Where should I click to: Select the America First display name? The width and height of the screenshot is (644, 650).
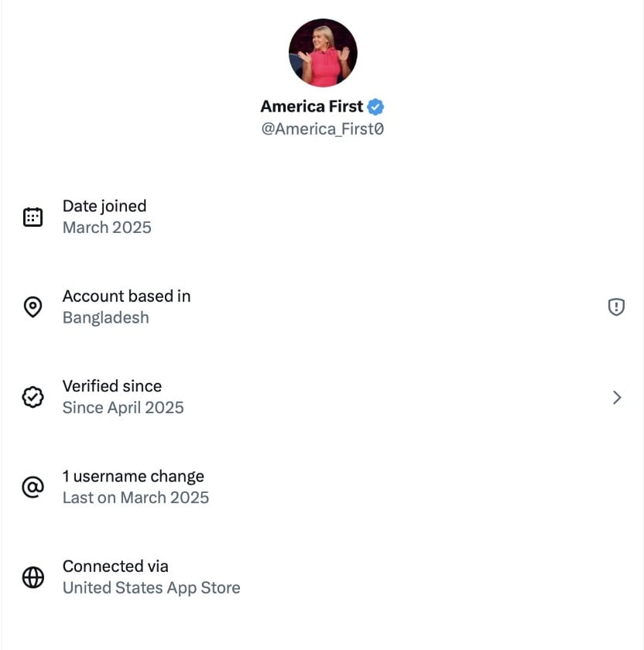coord(311,107)
